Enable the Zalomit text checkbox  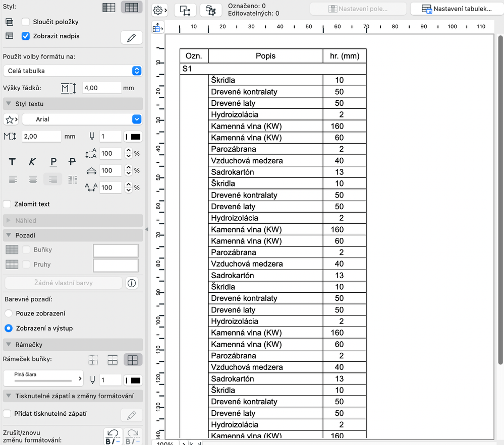(7, 204)
